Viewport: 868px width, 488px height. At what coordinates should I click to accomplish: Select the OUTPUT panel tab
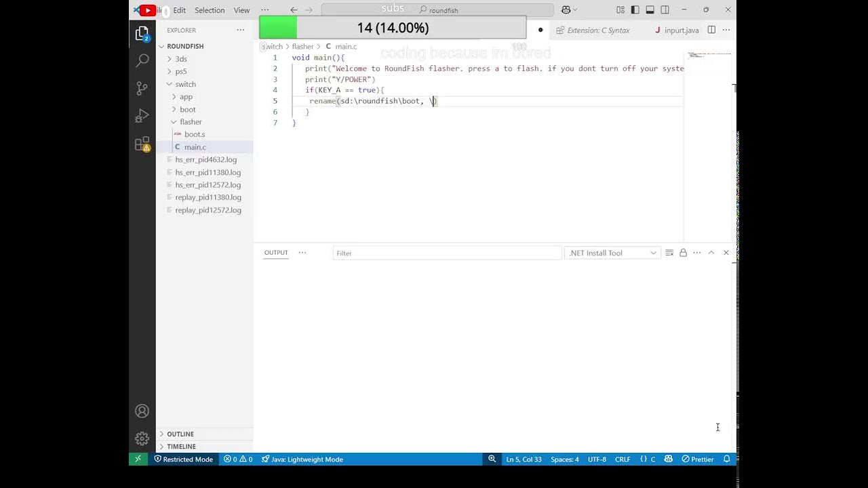(x=276, y=253)
